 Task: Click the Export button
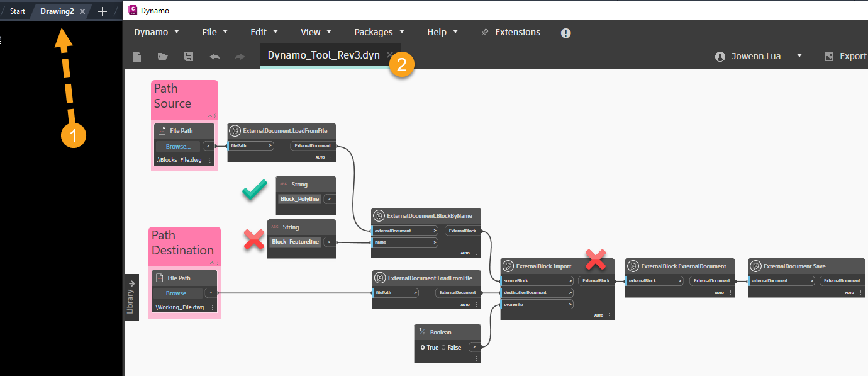[x=850, y=56]
